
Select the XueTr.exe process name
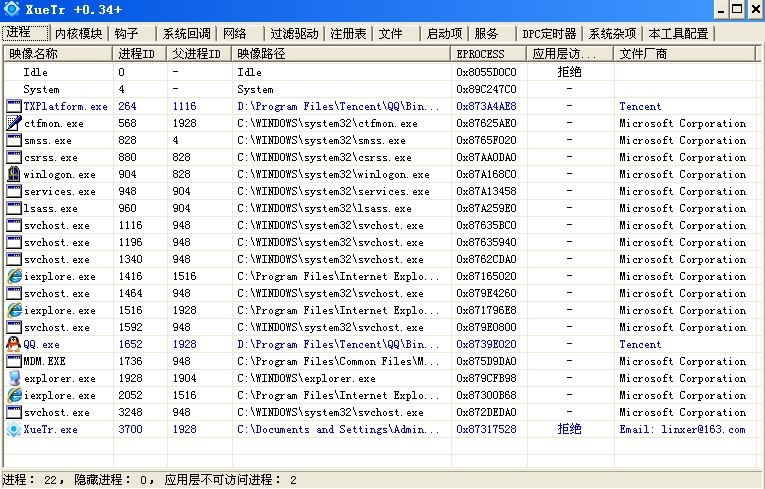50,429
